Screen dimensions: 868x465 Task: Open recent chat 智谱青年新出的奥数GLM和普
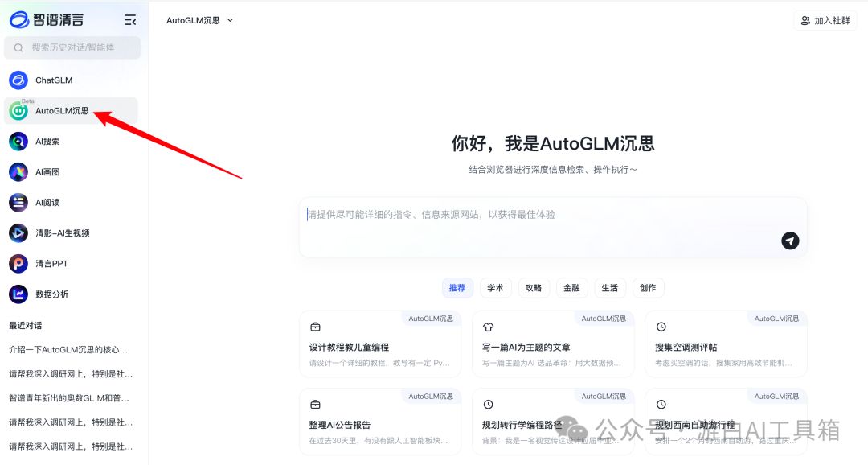coord(69,398)
